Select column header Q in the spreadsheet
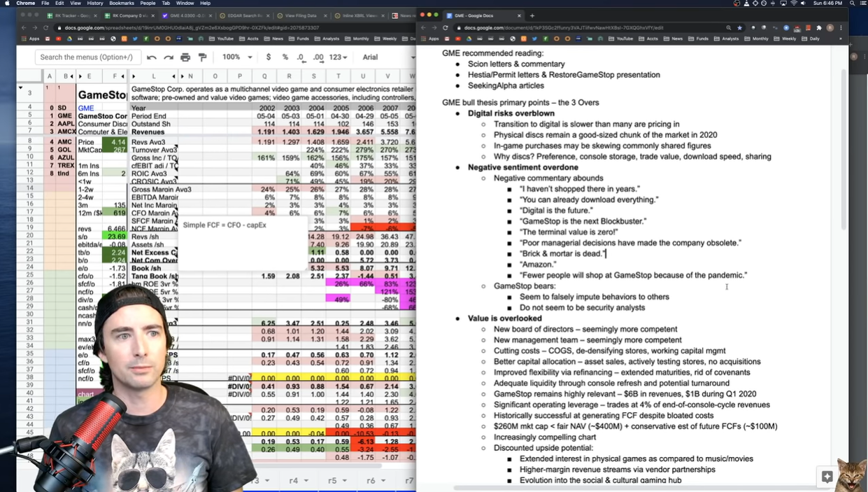868x492 pixels. [264, 76]
